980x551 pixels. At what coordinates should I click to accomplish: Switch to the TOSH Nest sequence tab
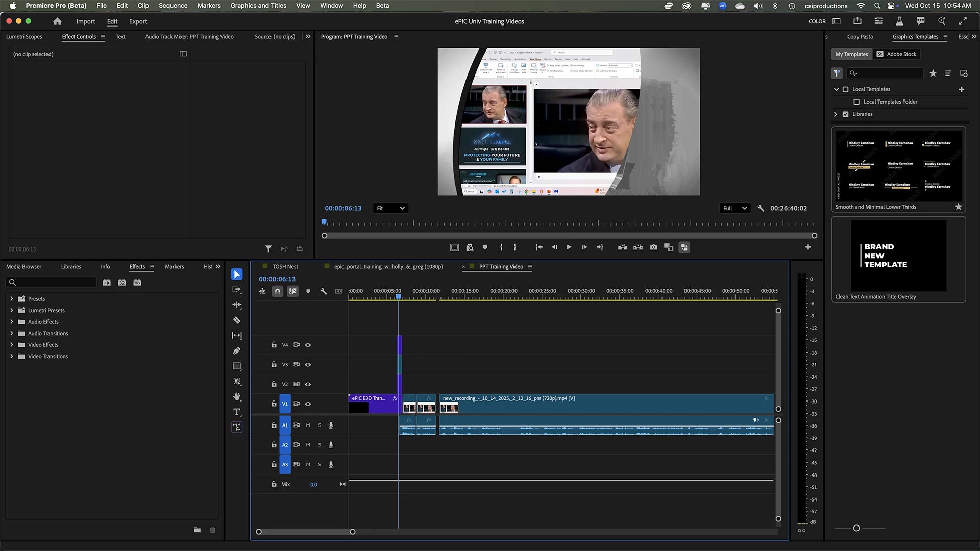click(x=285, y=267)
